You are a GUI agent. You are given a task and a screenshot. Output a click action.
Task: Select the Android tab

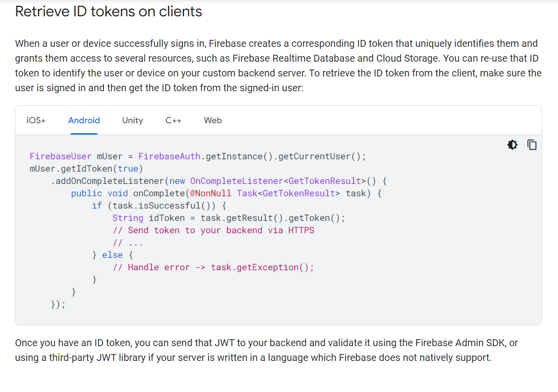pos(84,120)
